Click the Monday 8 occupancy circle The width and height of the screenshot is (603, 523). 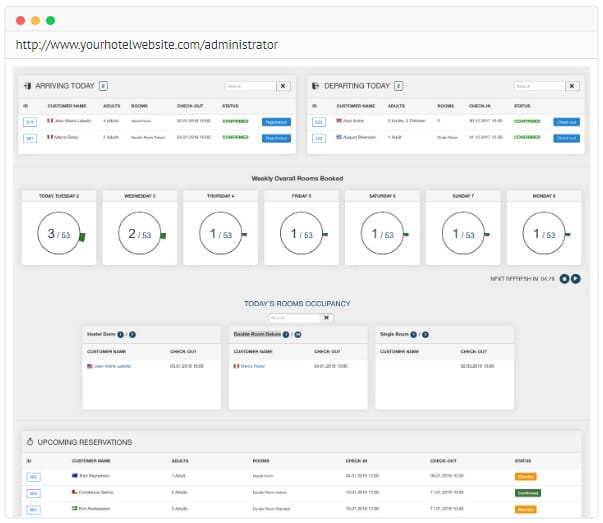[544, 233]
